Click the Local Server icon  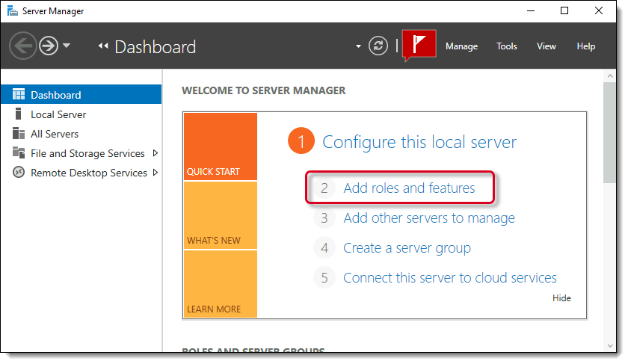(x=19, y=114)
